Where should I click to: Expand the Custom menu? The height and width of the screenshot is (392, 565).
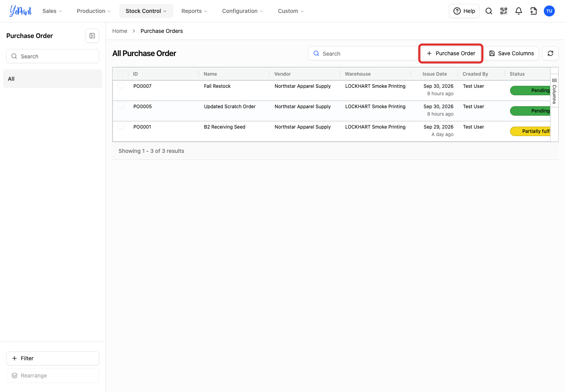pyautogui.click(x=291, y=11)
